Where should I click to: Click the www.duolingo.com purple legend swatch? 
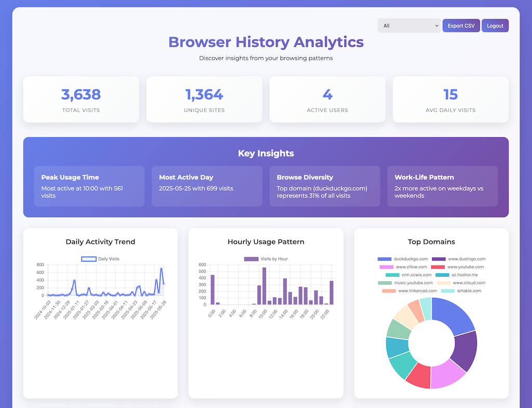point(439,259)
